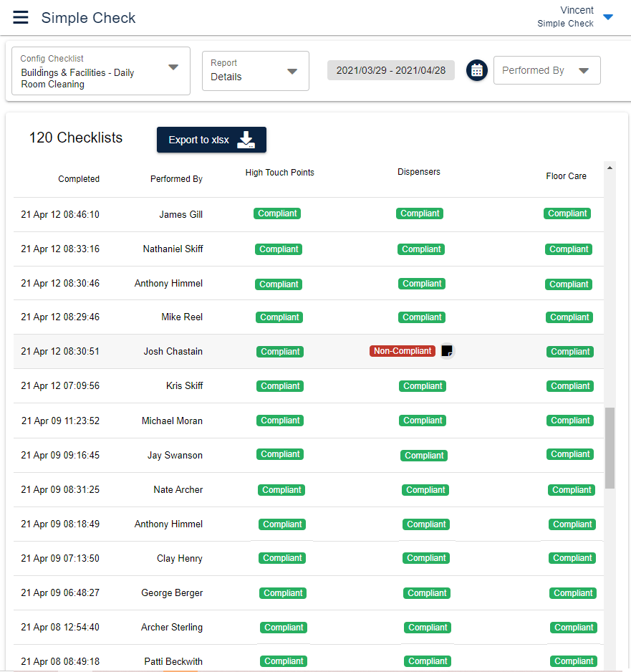Open the Performed By filter dropdown
Image resolution: width=631 pixels, height=672 pixels.
(546, 70)
